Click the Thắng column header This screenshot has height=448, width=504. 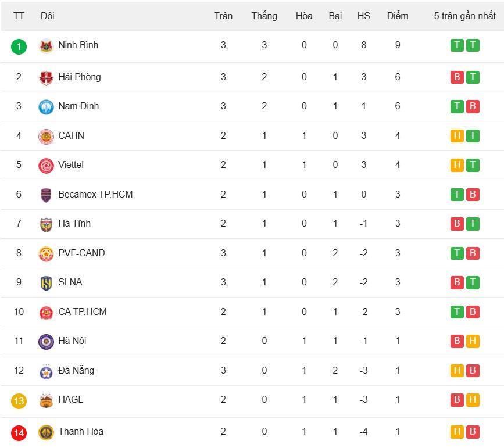[264, 16]
